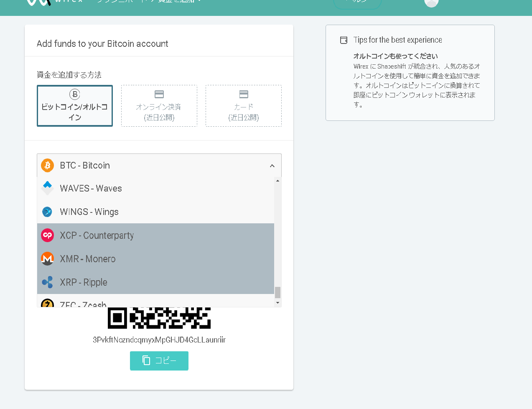Click the dropdown list scroll up arrow

[278, 181]
